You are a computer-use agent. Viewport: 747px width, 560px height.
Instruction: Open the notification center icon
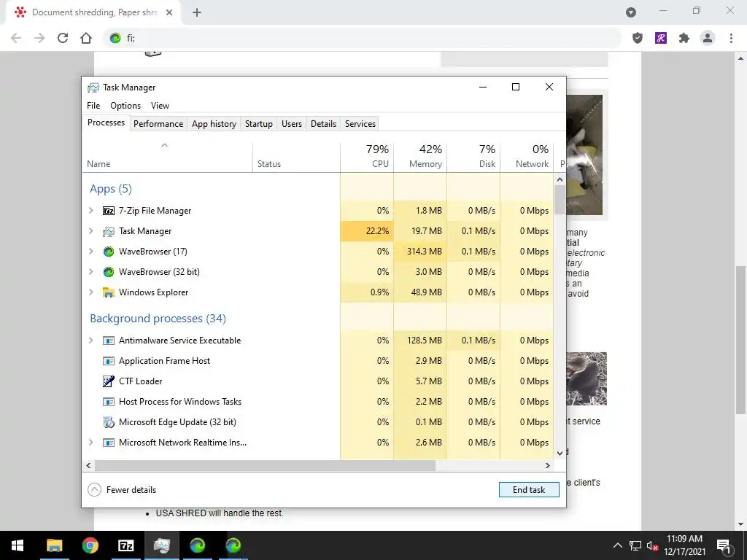[x=724, y=545]
